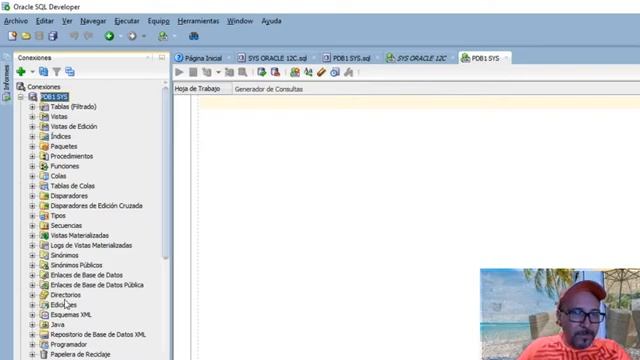Minimize the Conexiones panel
The height and width of the screenshot is (360, 640).
tap(162, 58)
